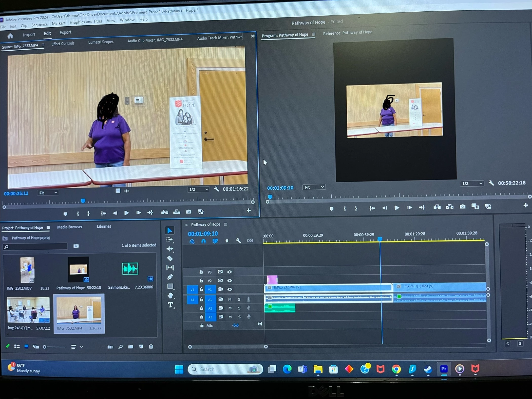Adjust the Project panel thumbnail zoom slider
This screenshot has height=399, width=532.
[x=45, y=347]
